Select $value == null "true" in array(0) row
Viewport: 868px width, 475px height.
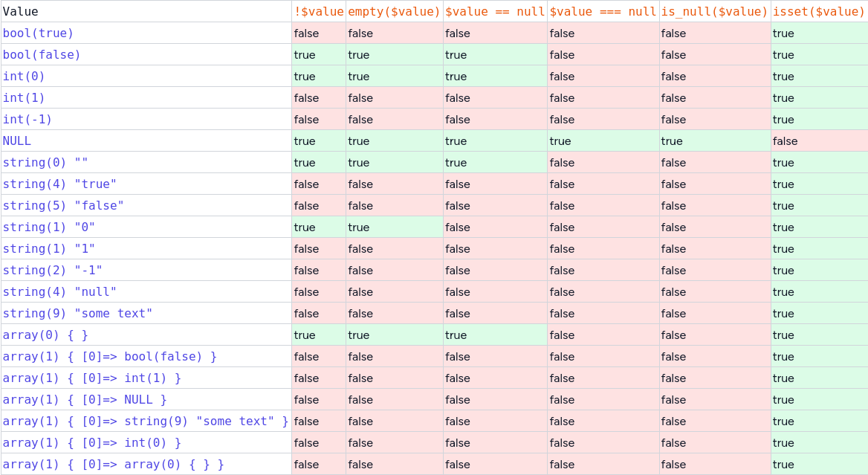click(x=496, y=335)
